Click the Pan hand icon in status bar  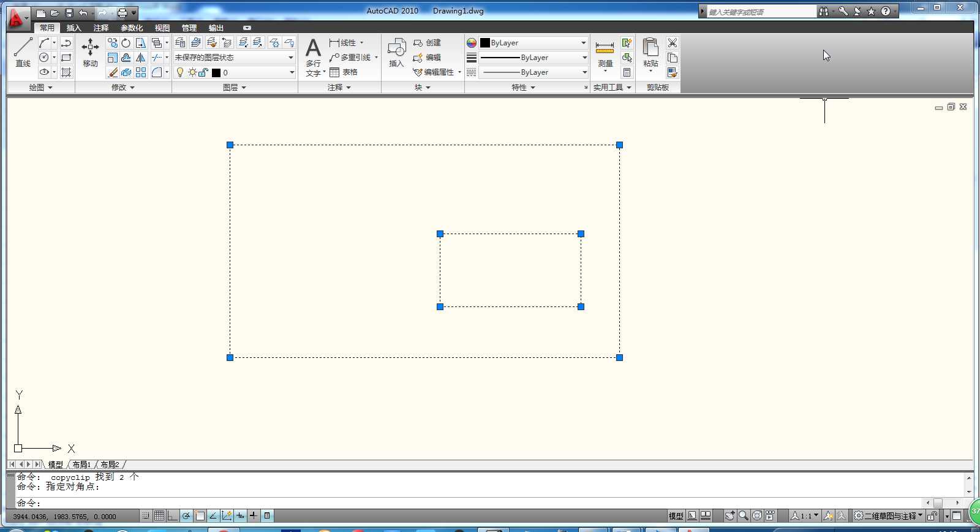[729, 516]
